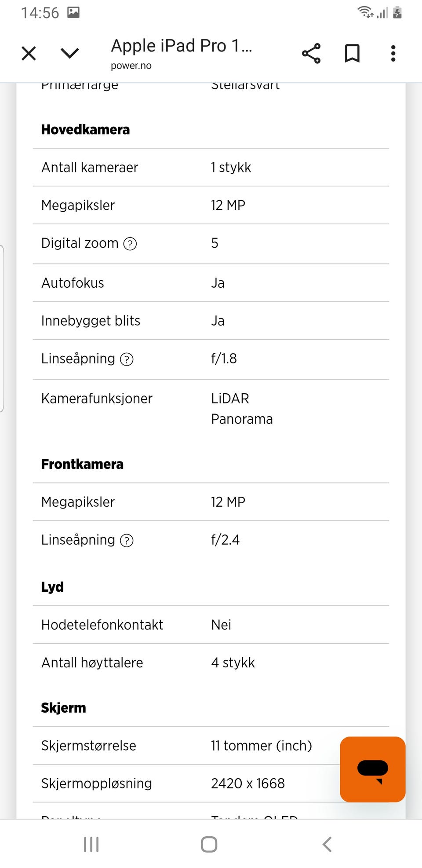422x868 pixels.
Task: Tap the side edge panel handle
Action: [2, 328]
